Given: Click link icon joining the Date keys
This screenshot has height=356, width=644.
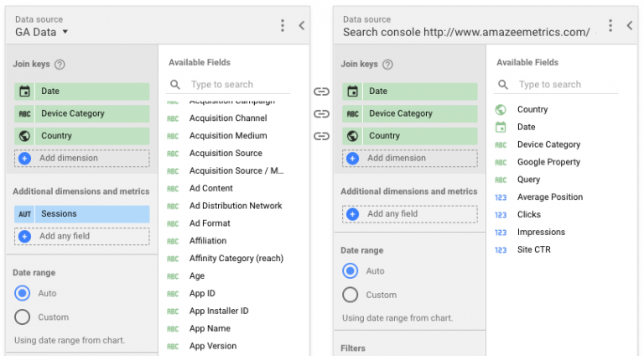Looking at the screenshot, I should pos(322,92).
